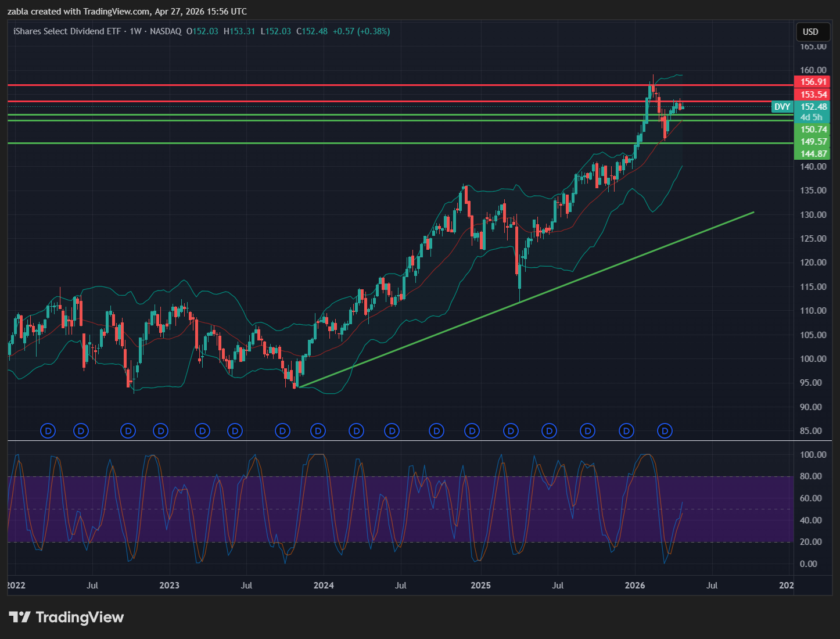Viewport: 840px width, 639px height.
Task: Open the dividend marker just before 2025
Action: [x=472, y=431]
